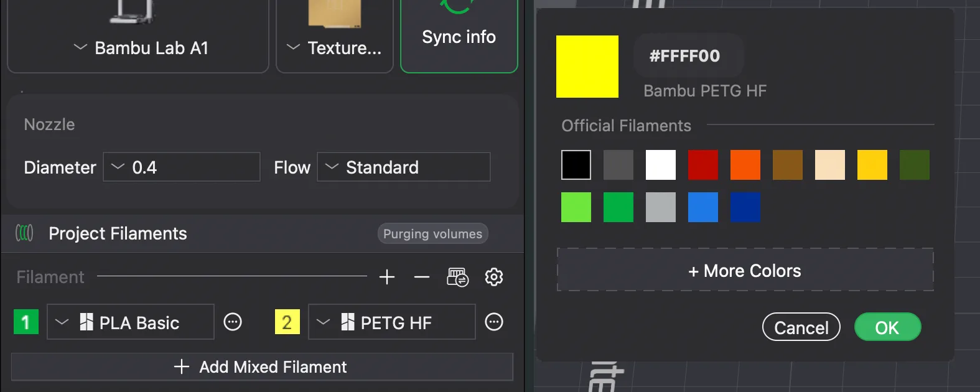980x392 pixels.
Task: Select the lime green filament color
Action: [x=576, y=207]
